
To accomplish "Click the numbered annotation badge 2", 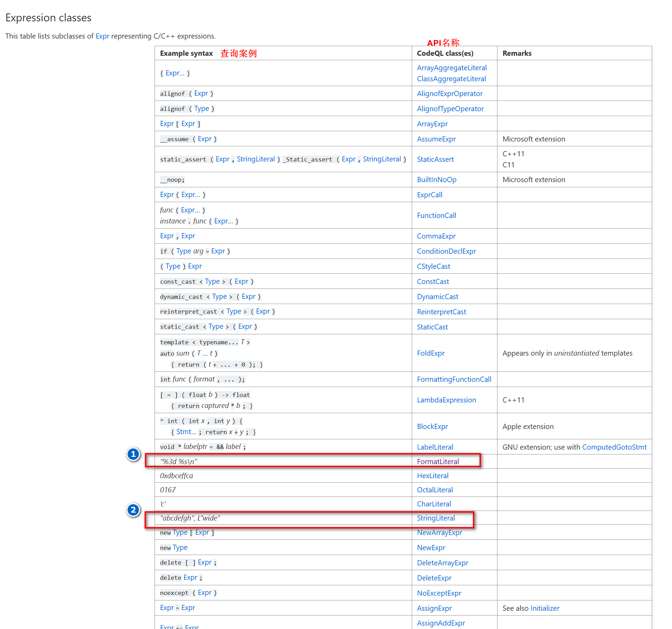I will tap(133, 510).
